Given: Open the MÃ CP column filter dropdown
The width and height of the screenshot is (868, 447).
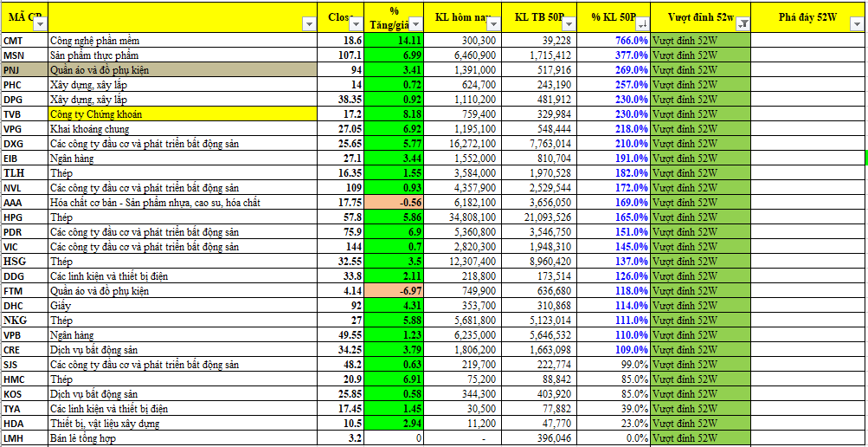Looking at the screenshot, I should click(x=38, y=25).
